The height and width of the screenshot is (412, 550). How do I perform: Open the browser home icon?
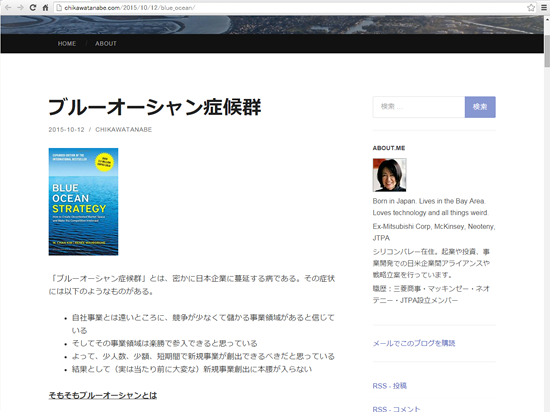(45, 7)
